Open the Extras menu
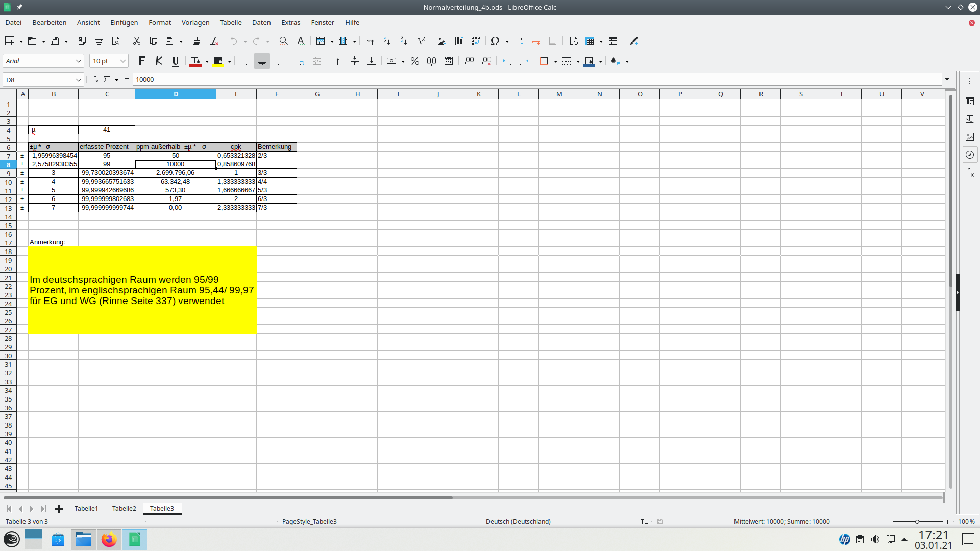The width and height of the screenshot is (980, 551). point(290,22)
